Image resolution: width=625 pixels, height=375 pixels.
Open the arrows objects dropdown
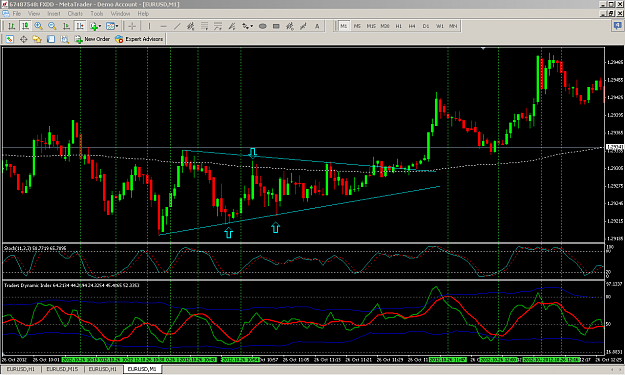[x=248, y=26]
